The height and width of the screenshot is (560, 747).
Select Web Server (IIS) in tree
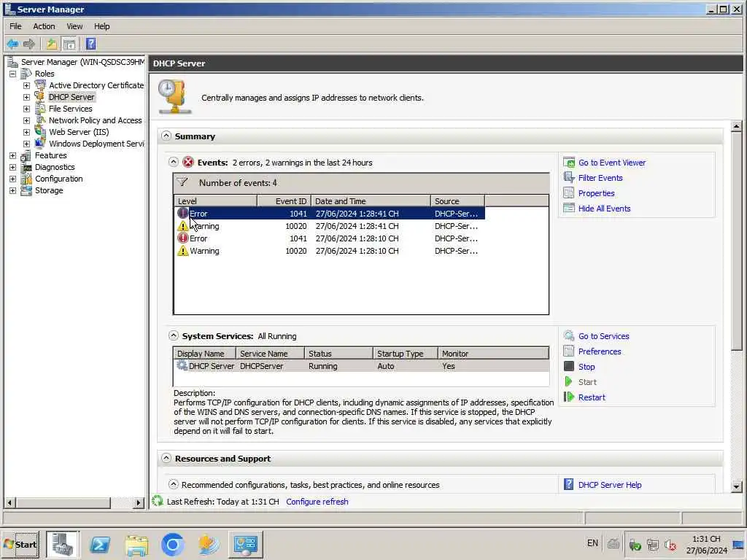click(x=79, y=132)
